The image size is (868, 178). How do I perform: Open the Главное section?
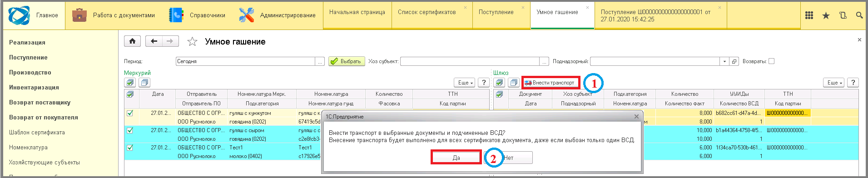[x=34, y=15]
